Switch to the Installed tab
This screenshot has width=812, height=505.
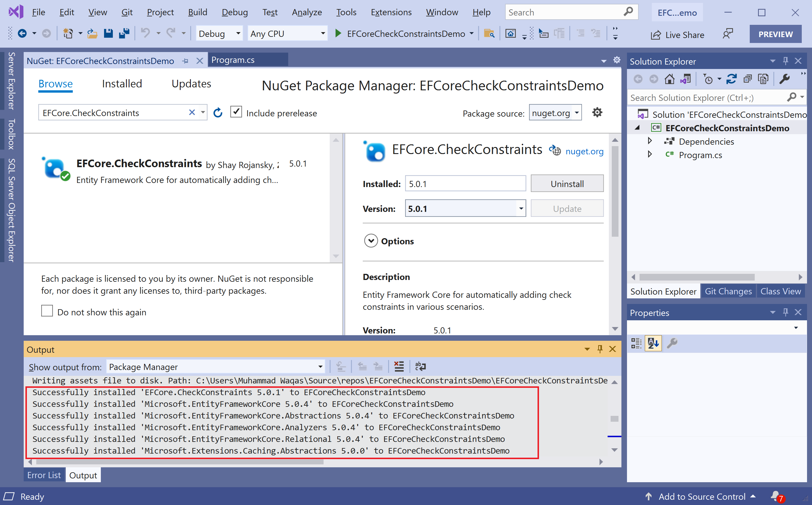click(122, 84)
